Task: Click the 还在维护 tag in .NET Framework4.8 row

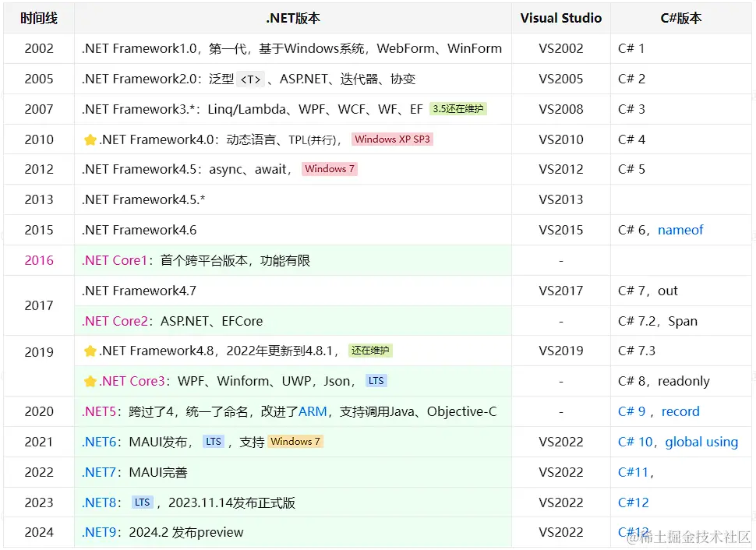Action: tap(369, 351)
